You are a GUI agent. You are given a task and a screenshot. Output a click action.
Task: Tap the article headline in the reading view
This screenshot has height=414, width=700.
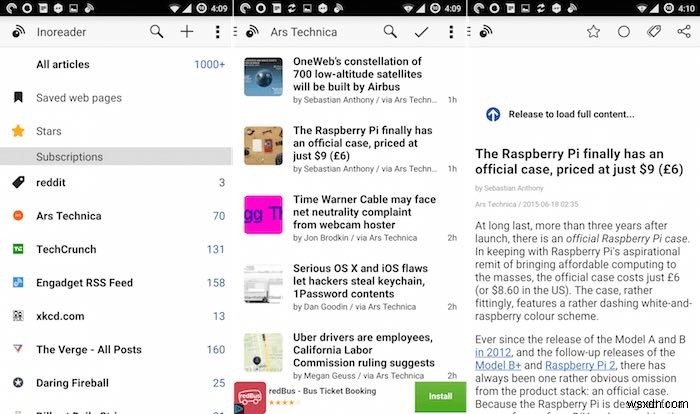[579, 162]
